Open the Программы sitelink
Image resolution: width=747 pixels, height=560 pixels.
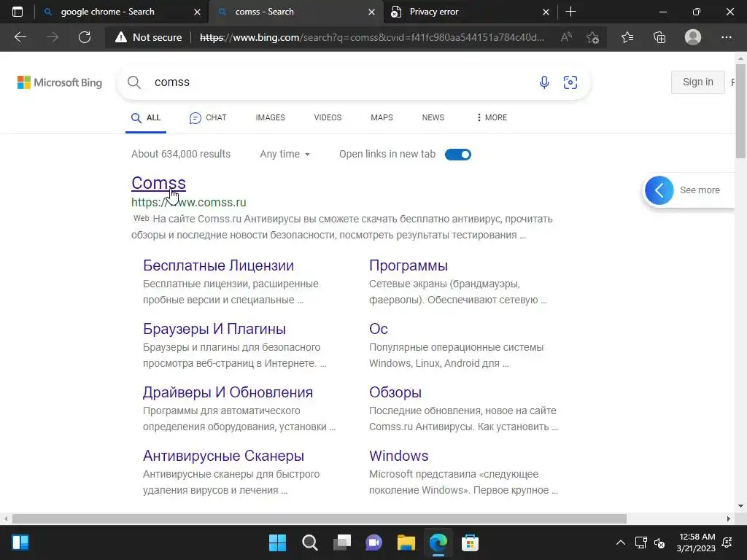[x=409, y=265]
